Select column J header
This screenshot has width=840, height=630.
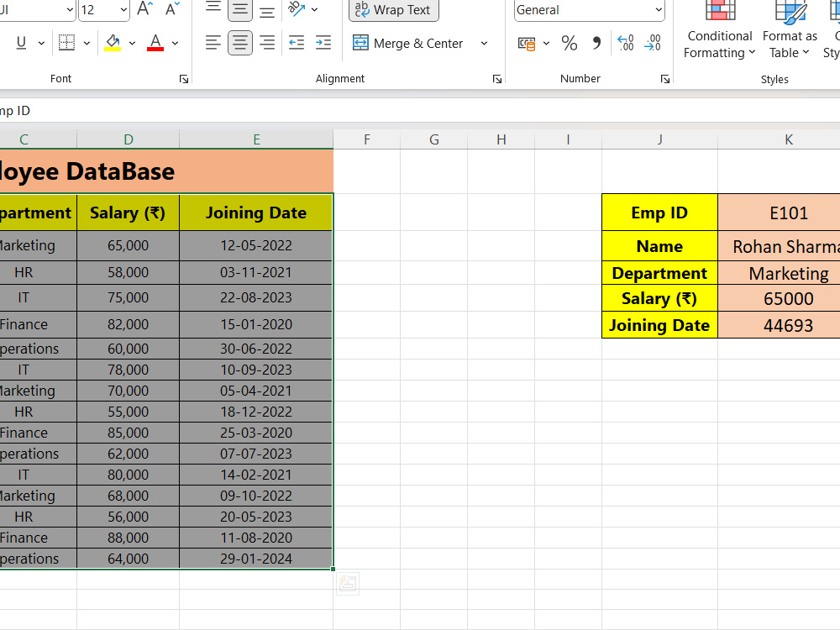[x=659, y=139]
